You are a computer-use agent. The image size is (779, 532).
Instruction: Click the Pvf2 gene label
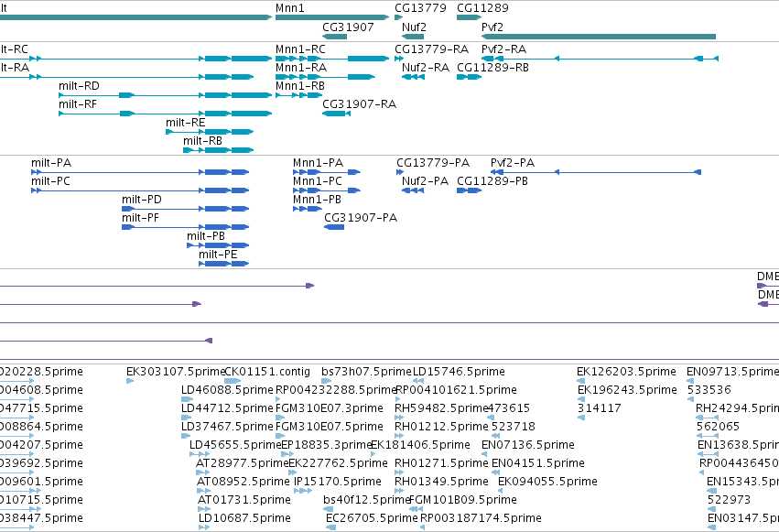click(x=492, y=27)
